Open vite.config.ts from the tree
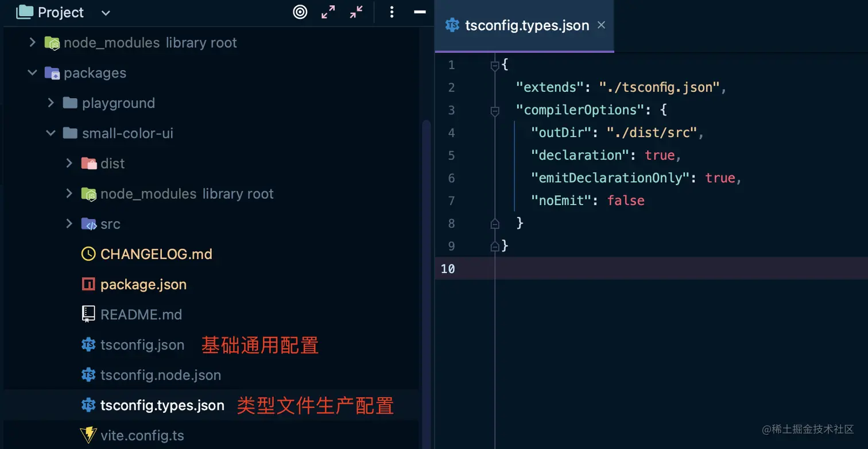The width and height of the screenshot is (868, 449). [142, 436]
